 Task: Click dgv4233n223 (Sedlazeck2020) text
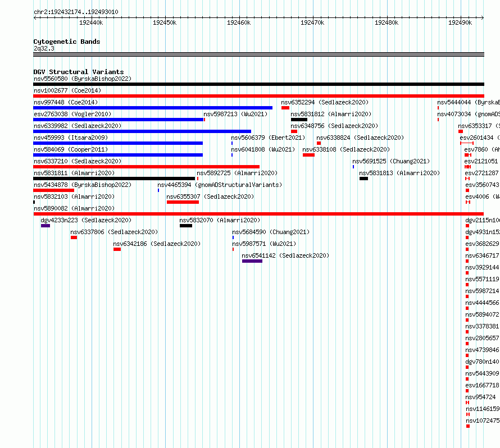coord(86,220)
